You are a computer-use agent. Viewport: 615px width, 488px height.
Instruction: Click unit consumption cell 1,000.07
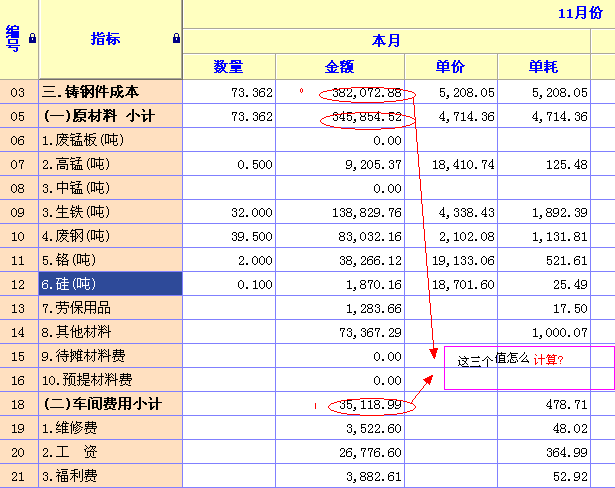544,332
